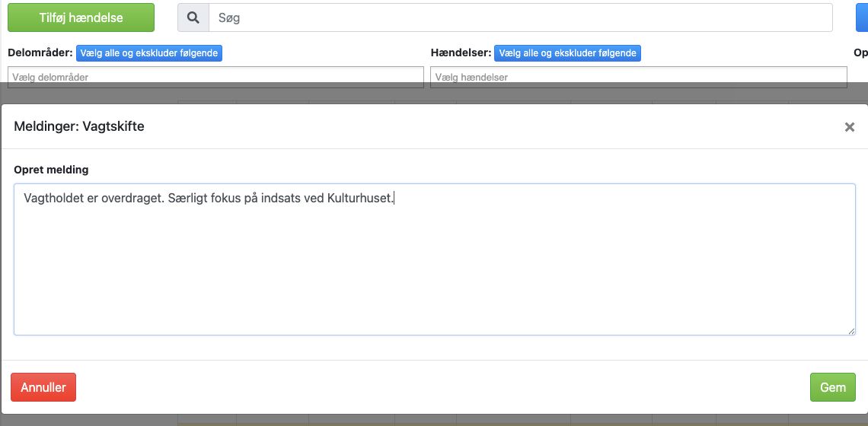The height and width of the screenshot is (426, 868).
Task: Click Hændelser 'Vælg alle og ekskluder følgende'
Action: [x=567, y=53]
